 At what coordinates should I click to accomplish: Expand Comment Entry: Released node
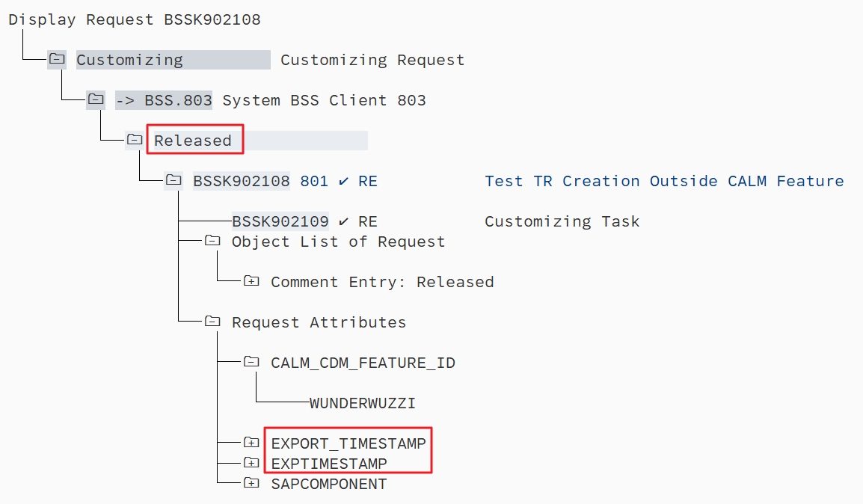(x=251, y=281)
